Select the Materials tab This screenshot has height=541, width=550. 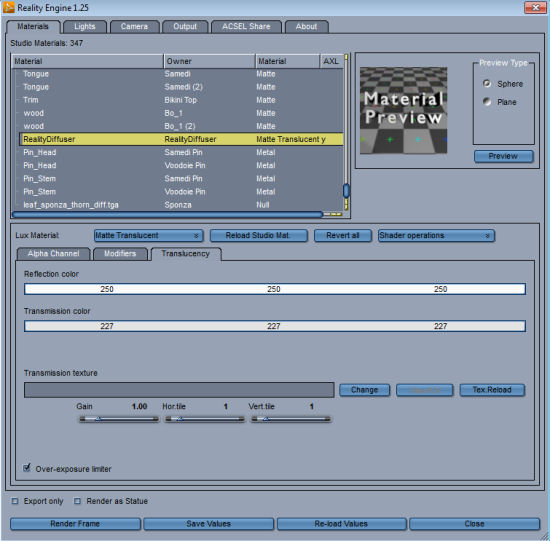(33, 27)
